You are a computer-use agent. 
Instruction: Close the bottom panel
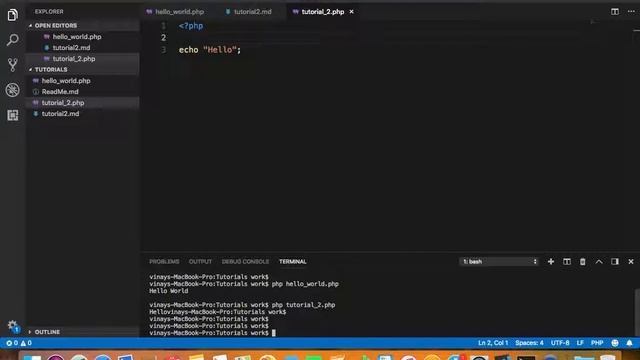631,262
